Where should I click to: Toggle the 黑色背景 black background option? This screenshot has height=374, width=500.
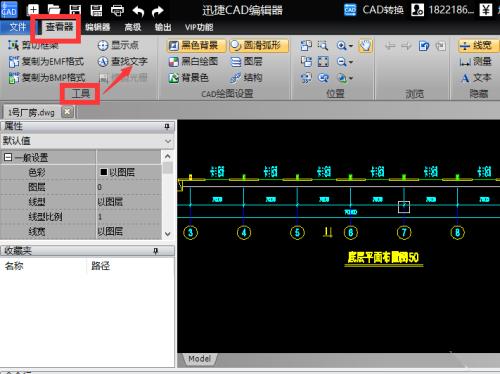pos(196,45)
